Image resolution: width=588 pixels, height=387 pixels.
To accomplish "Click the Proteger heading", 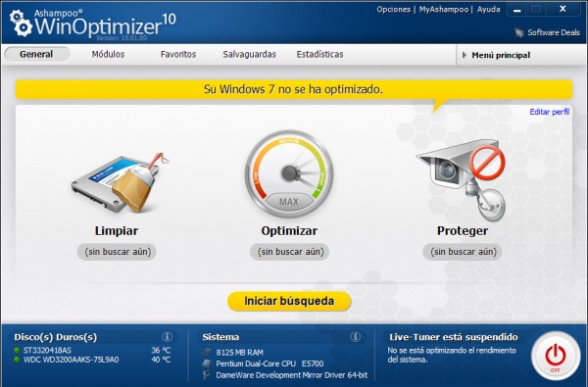I will point(463,230).
